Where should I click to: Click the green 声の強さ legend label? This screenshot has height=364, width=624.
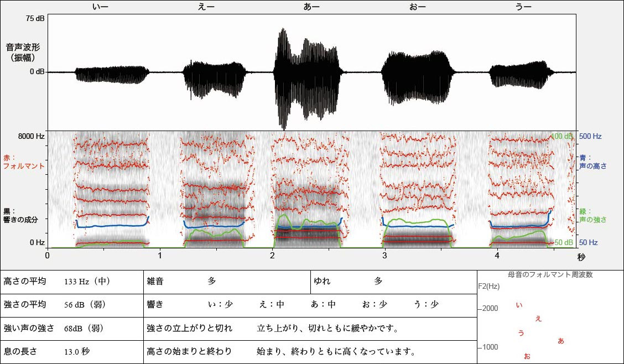tap(592, 215)
